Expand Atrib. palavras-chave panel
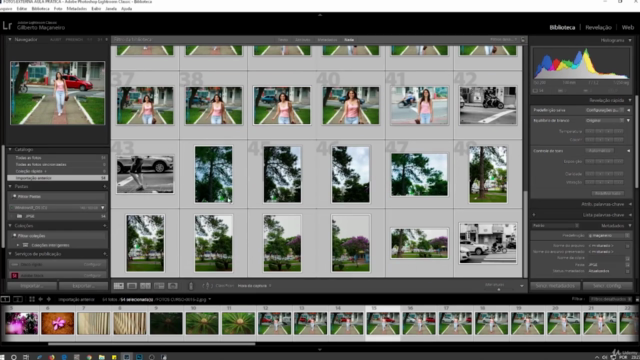The image size is (640, 360). click(630, 204)
